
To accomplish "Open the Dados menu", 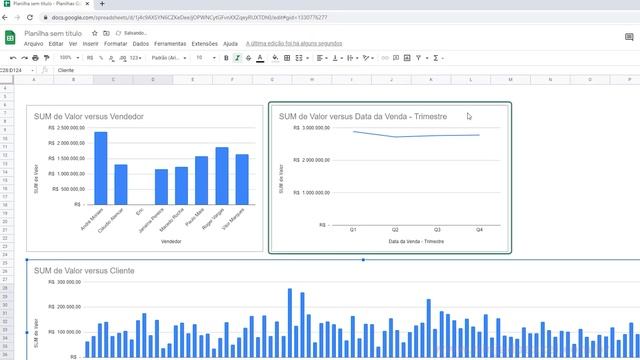I will tap(141, 44).
